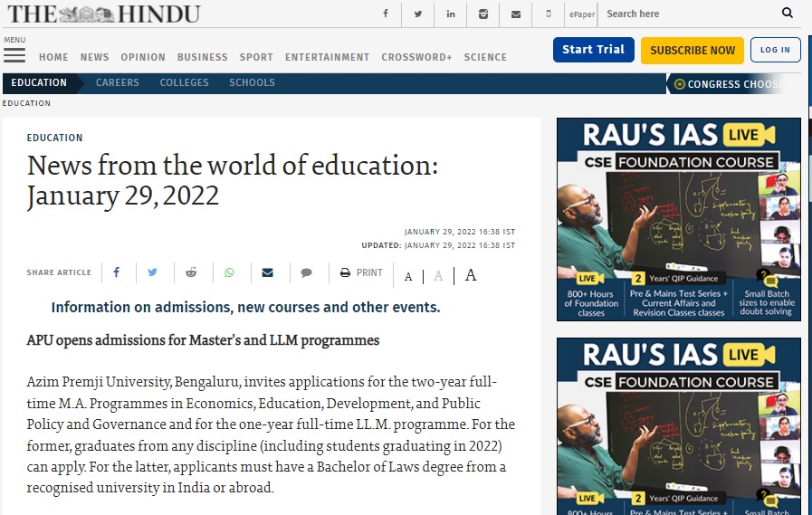Viewport: 812px width, 515px height.
Task: Click the EDUCATION category label above headline
Action: pyautogui.click(x=54, y=138)
